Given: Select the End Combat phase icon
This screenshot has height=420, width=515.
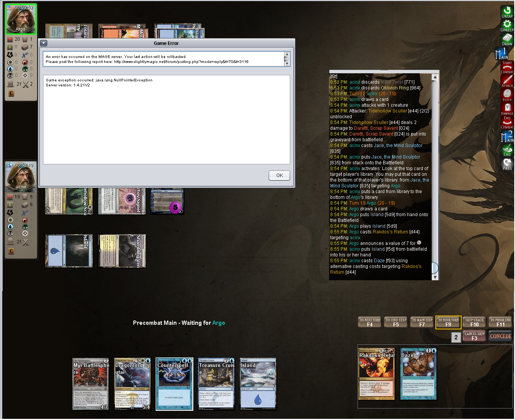Looking at the screenshot, I should point(507,122).
